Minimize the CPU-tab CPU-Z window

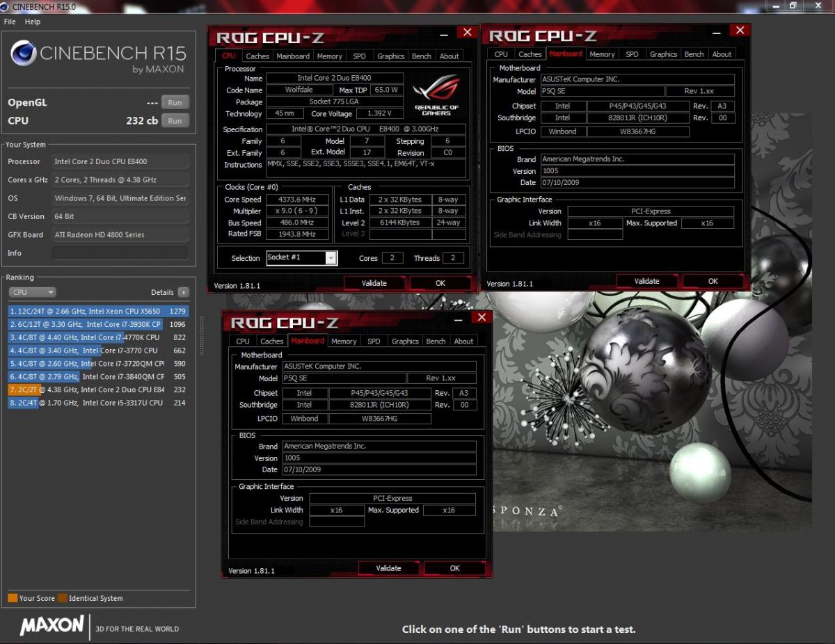tap(445, 33)
